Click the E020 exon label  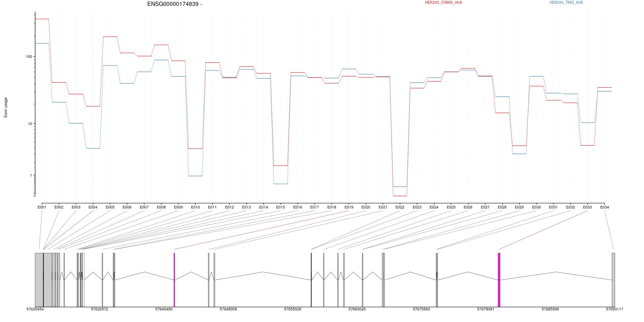coord(366,207)
